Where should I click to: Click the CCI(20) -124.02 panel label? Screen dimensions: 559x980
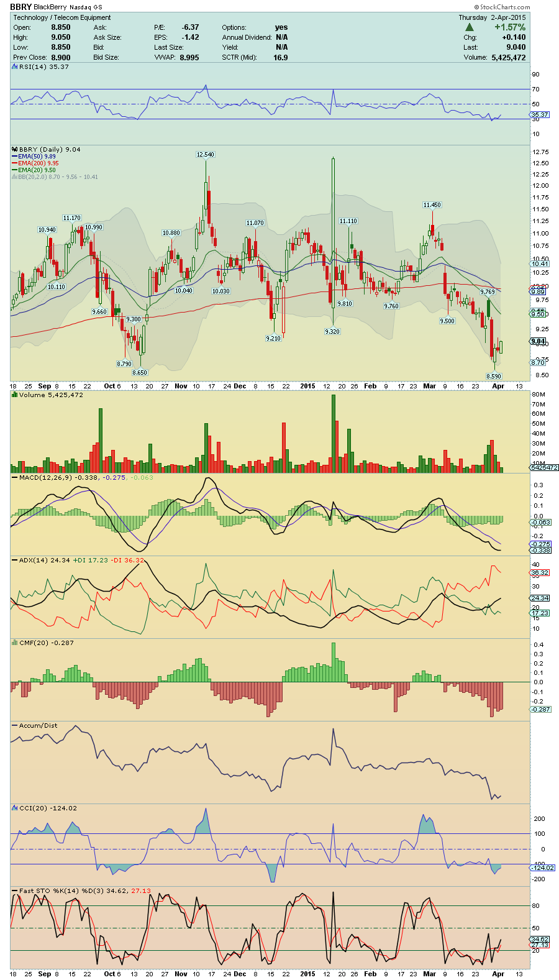pyautogui.click(x=48, y=808)
